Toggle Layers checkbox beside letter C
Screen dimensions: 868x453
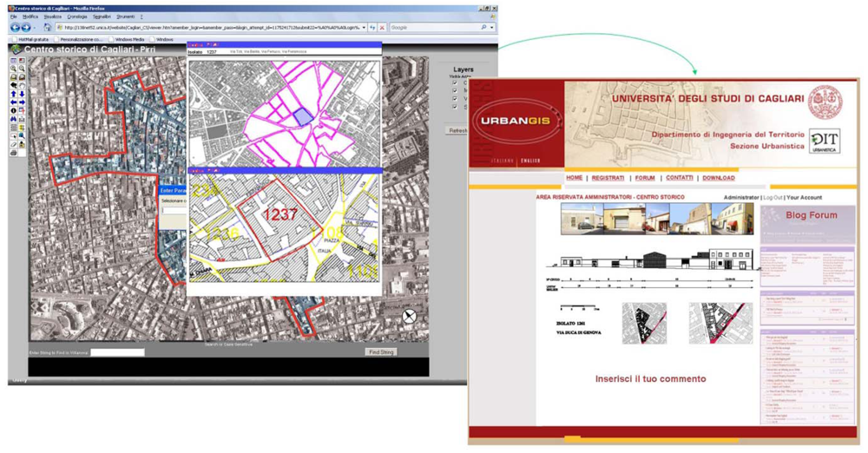455,83
